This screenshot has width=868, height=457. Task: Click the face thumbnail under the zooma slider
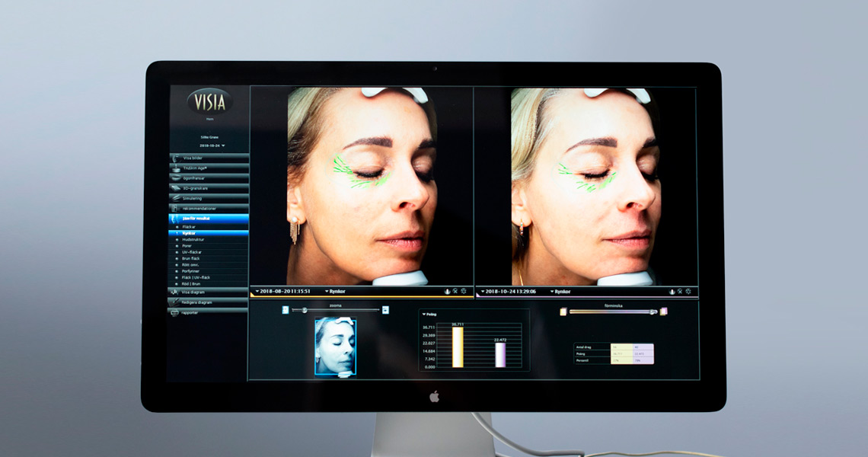point(335,347)
